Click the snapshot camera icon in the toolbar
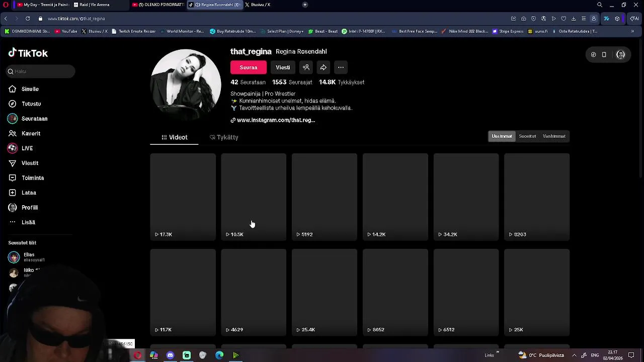The image size is (644, 362). tap(524, 19)
